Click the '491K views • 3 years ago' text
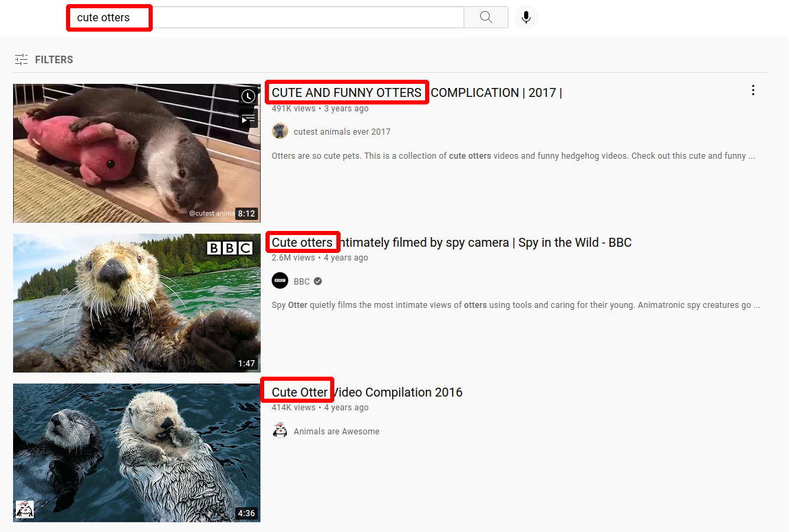The width and height of the screenshot is (789, 532). 320,109
